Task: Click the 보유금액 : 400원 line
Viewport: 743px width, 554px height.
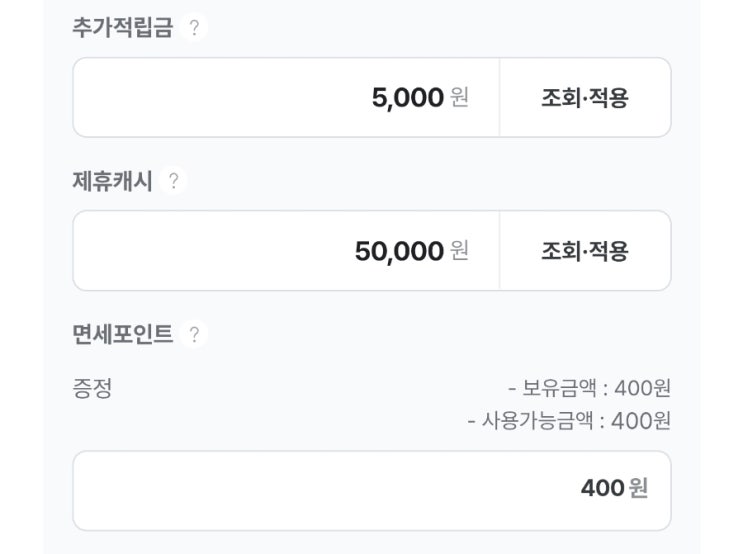Action: coord(589,388)
